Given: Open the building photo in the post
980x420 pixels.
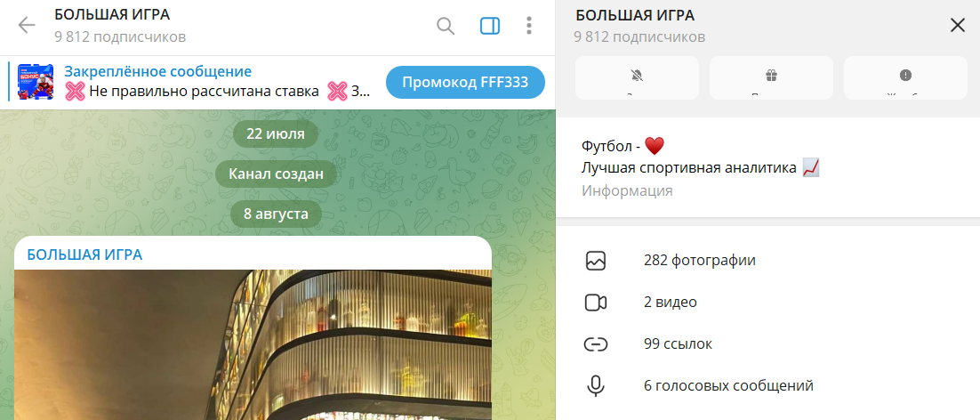Looking at the screenshot, I should coord(253,344).
